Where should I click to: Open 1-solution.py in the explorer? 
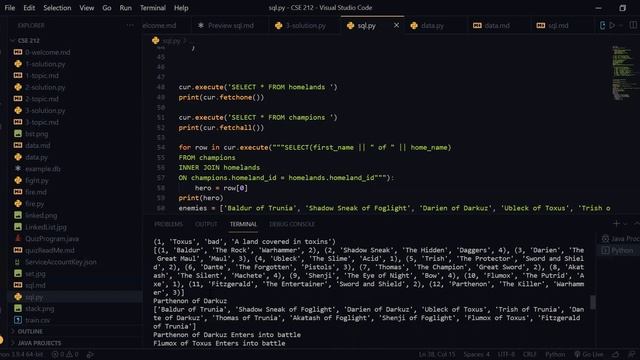[x=45, y=64]
